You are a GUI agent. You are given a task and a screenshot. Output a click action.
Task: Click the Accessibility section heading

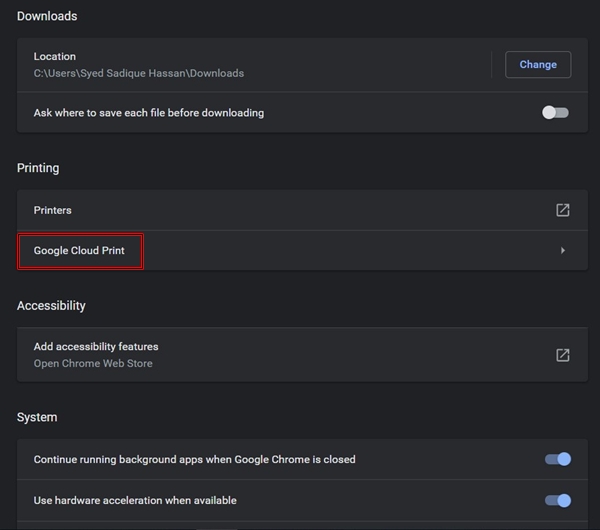point(51,306)
